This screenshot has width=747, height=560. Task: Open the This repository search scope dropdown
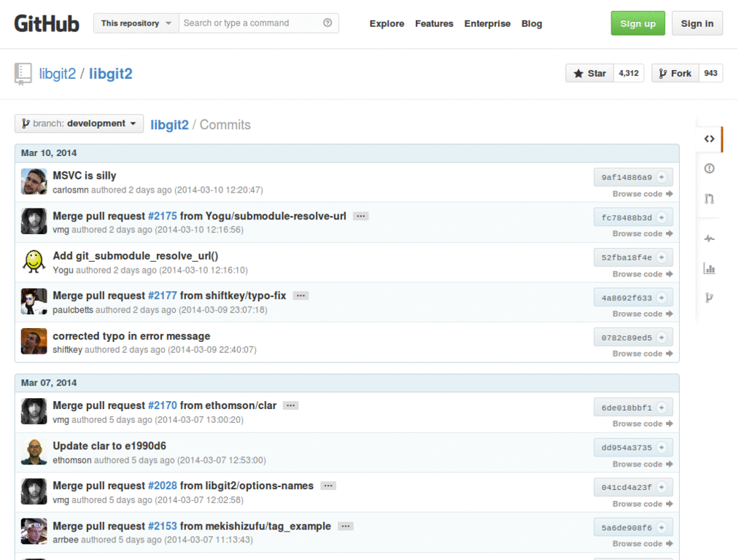136,23
